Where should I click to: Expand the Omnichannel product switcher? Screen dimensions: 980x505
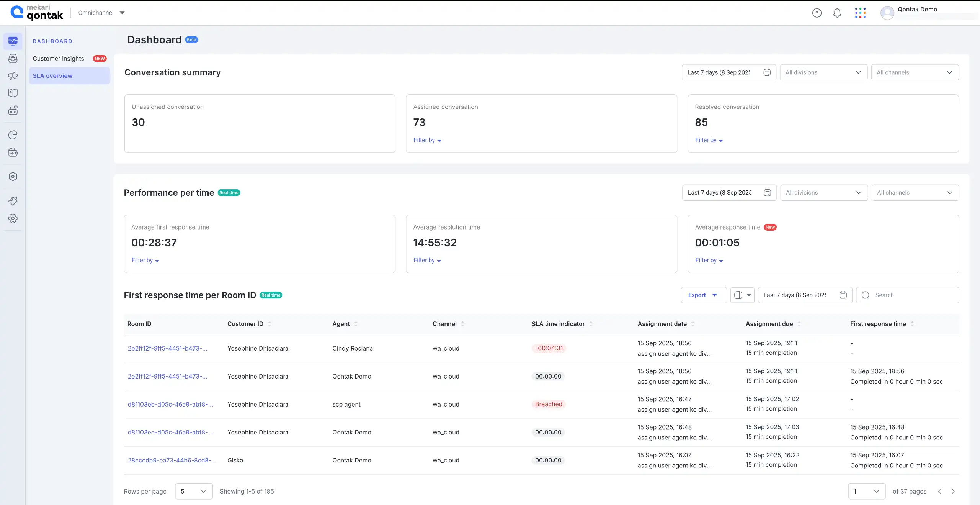click(101, 13)
